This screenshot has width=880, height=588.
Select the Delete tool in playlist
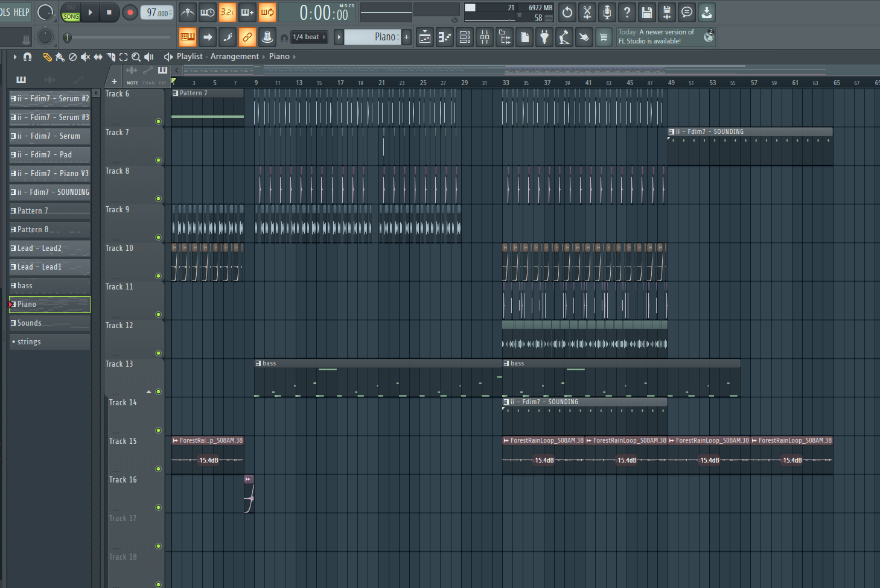[72, 57]
